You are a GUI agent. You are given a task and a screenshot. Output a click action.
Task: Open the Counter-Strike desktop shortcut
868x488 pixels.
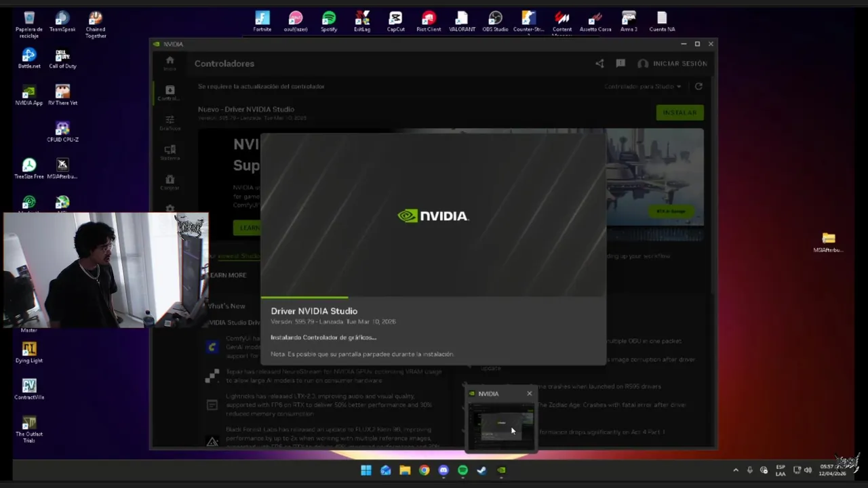pos(528,21)
